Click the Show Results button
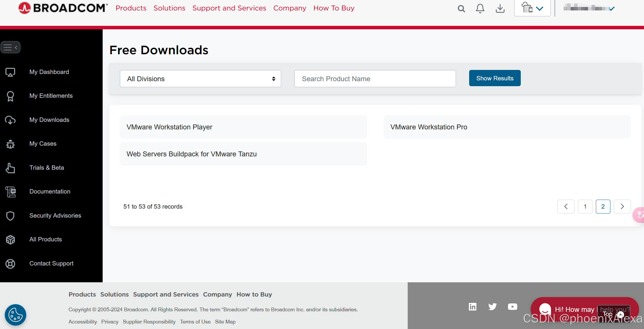 [x=495, y=78]
